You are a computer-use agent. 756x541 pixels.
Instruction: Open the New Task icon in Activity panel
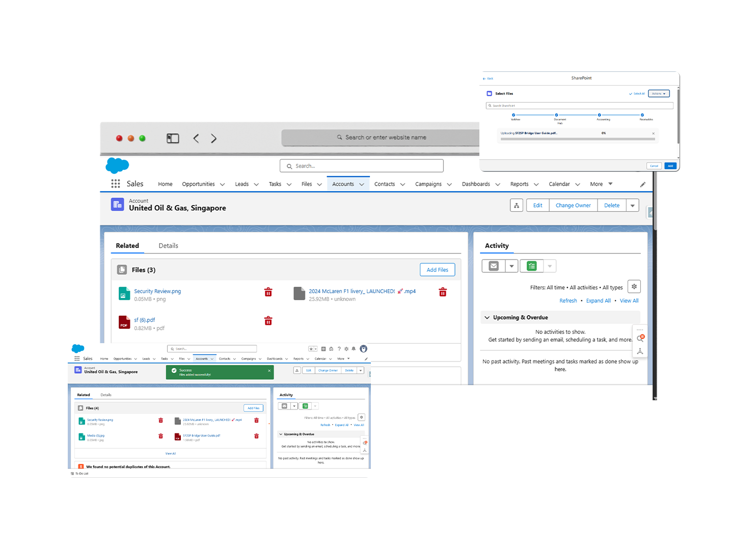531,266
